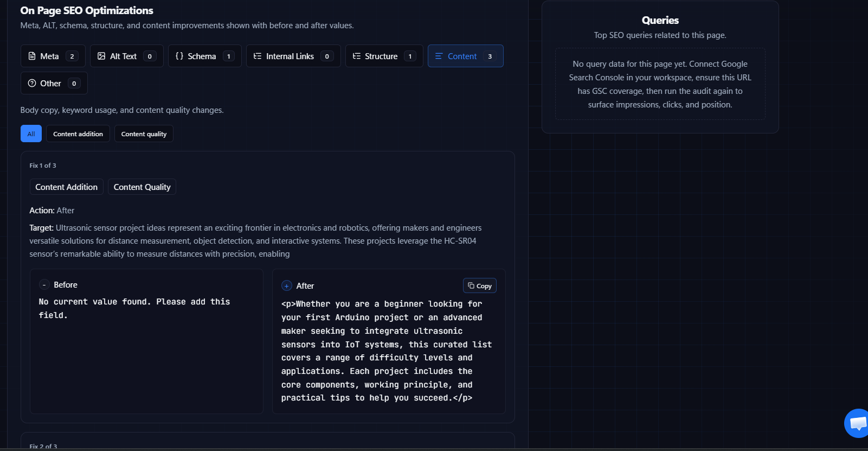This screenshot has width=868, height=451.
Task: Click the Queries panel heading
Action: 660,20
